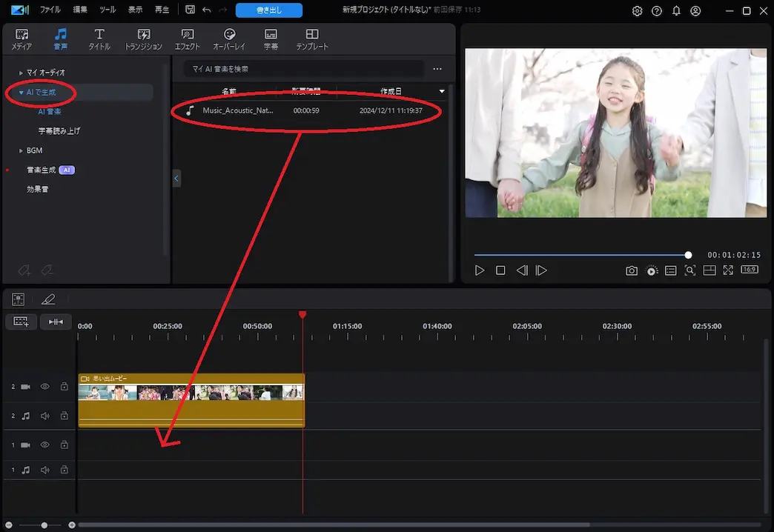
Task: Click the add track button in timeline
Action: 21,322
